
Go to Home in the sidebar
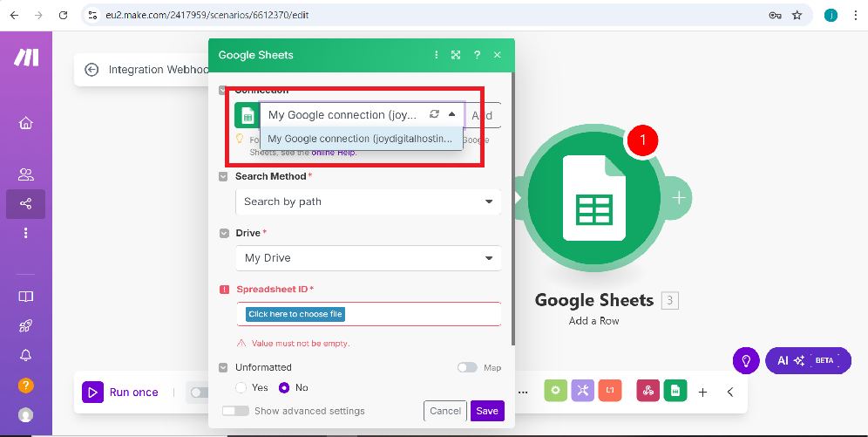pos(25,123)
